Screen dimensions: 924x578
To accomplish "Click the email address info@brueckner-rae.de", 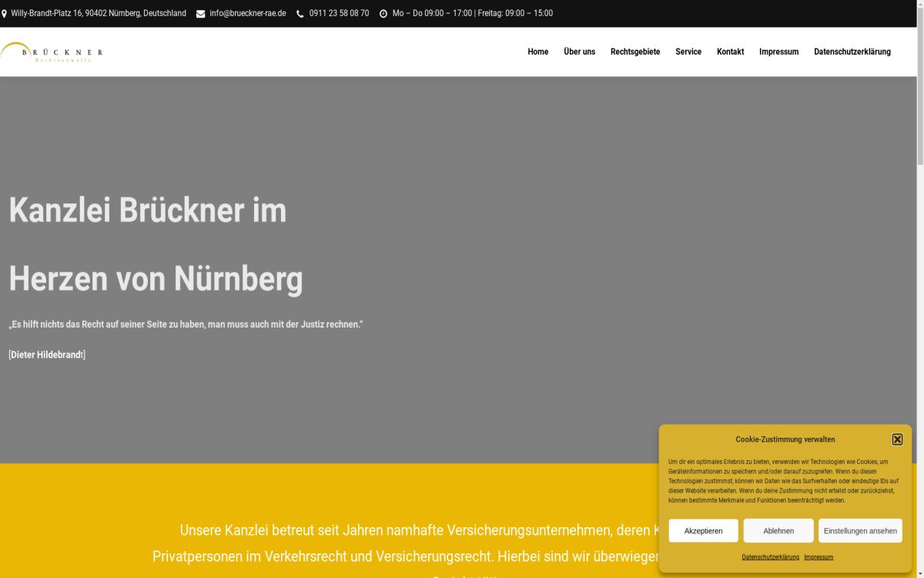I will pos(248,13).
